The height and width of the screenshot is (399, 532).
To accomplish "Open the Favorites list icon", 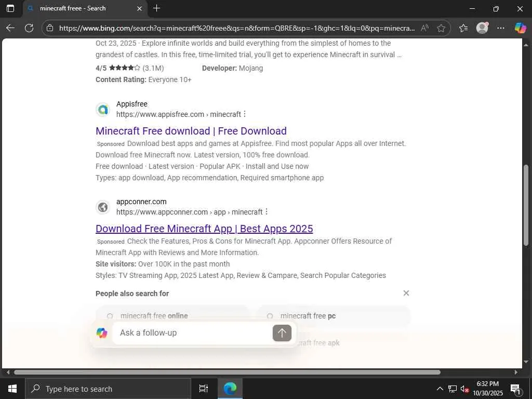I will [463, 28].
